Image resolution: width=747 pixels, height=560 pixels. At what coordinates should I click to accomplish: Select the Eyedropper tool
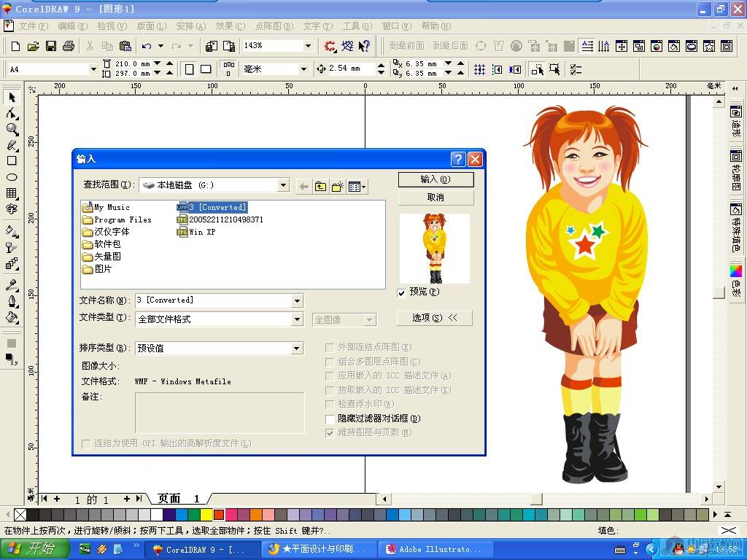tap(12, 285)
